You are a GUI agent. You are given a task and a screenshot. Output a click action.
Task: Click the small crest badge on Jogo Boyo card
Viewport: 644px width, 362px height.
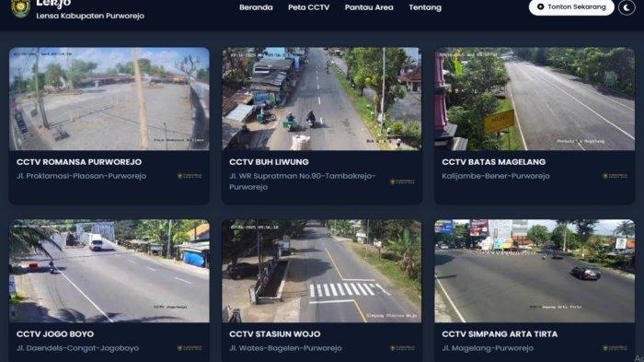[190, 348]
